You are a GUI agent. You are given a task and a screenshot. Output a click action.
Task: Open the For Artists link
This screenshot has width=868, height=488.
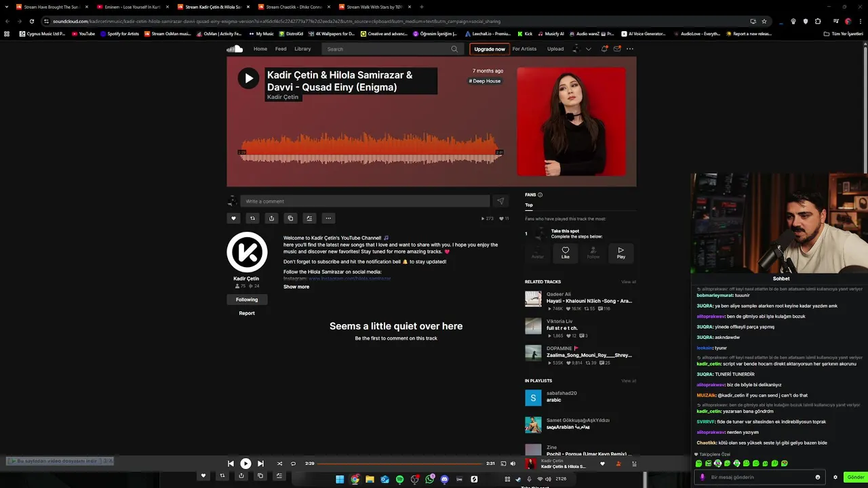pyautogui.click(x=524, y=49)
